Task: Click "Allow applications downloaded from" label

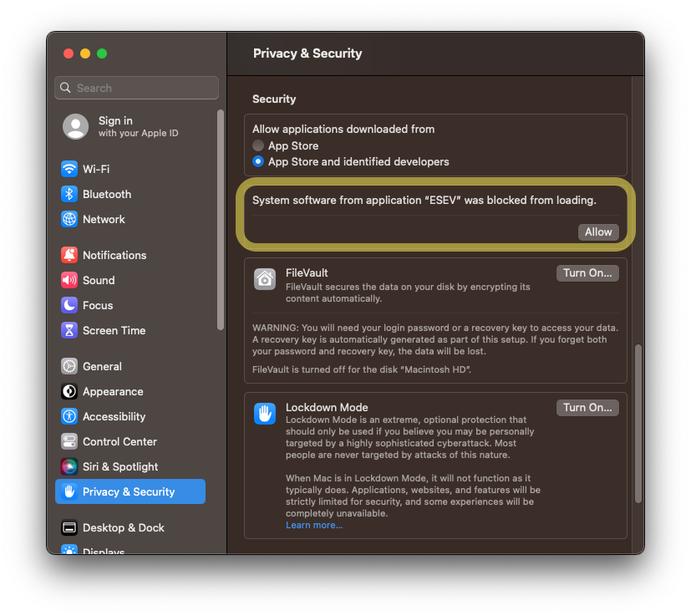Action: click(343, 129)
